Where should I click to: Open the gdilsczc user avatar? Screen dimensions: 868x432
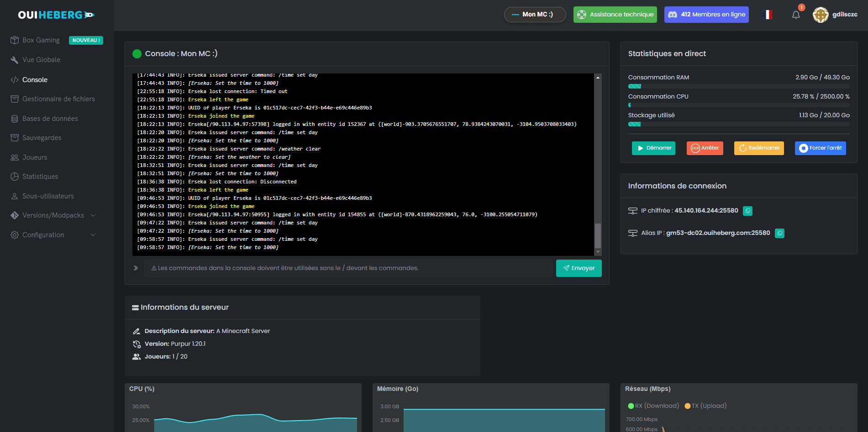[821, 15]
